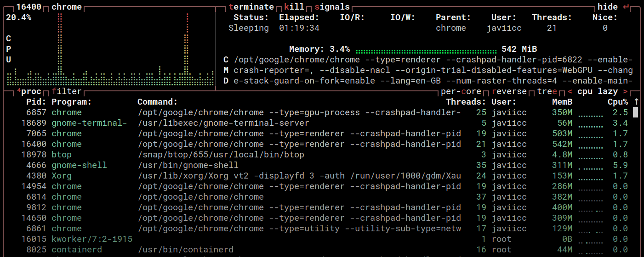The image size is (644, 257).
Task: Click the Parent chrome value
Action: pos(451,28)
